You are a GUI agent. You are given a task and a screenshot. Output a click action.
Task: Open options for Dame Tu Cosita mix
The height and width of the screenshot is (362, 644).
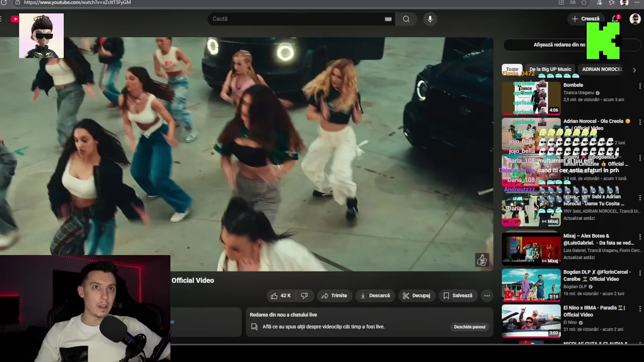coord(639,198)
